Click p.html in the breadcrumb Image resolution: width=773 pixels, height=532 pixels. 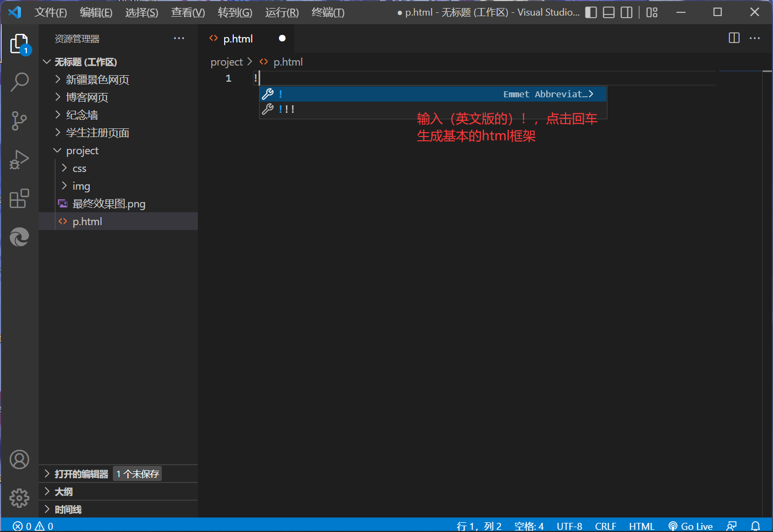click(x=288, y=62)
